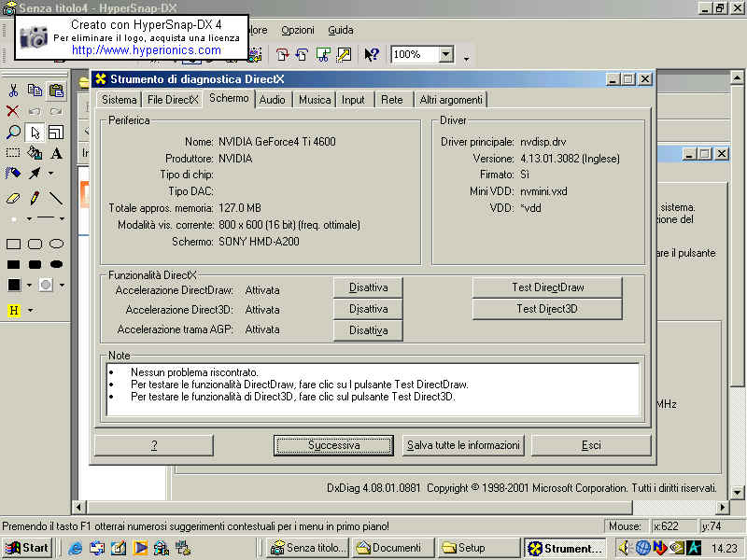747x560 pixels.
Task: Switch to Setup taskbar window
Action: pyautogui.click(x=479, y=548)
